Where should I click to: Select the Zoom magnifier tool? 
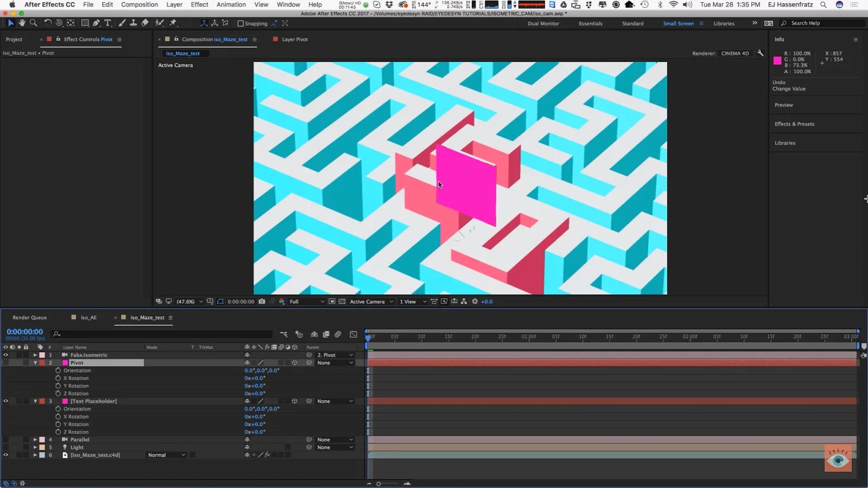[34, 23]
